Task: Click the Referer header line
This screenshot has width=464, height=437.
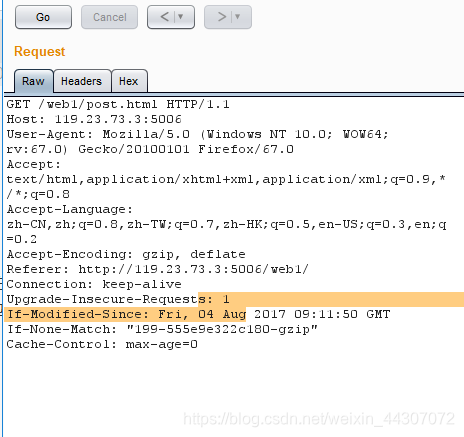Action: click(158, 269)
